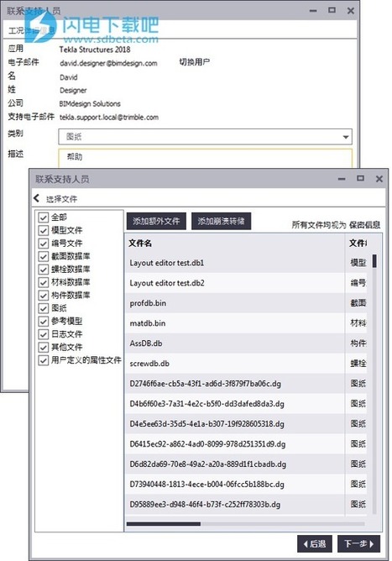The width and height of the screenshot is (392, 561).
Task: Maximize the back 联系支持人员 window
Action: pos(332,10)
